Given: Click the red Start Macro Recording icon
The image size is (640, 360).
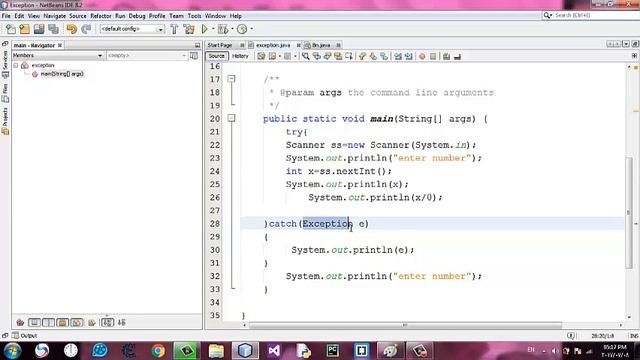Looking at the screenshot, I should [x=422, y=56].
